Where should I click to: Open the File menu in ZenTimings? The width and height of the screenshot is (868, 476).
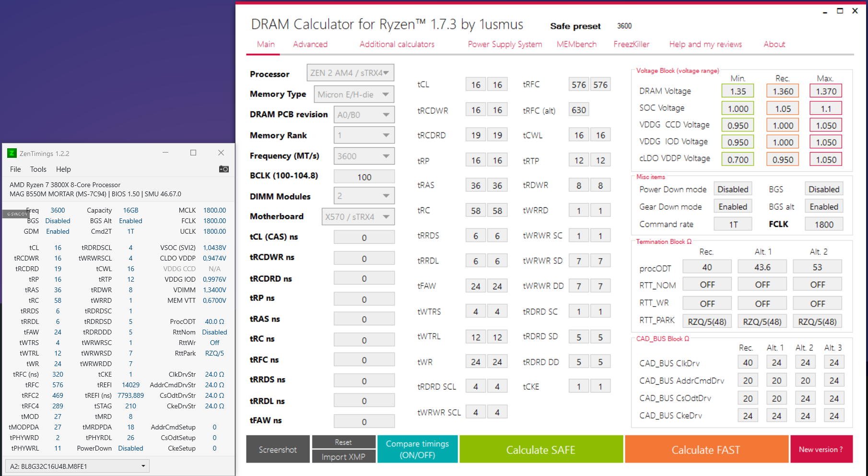click(x=15, y=169)
